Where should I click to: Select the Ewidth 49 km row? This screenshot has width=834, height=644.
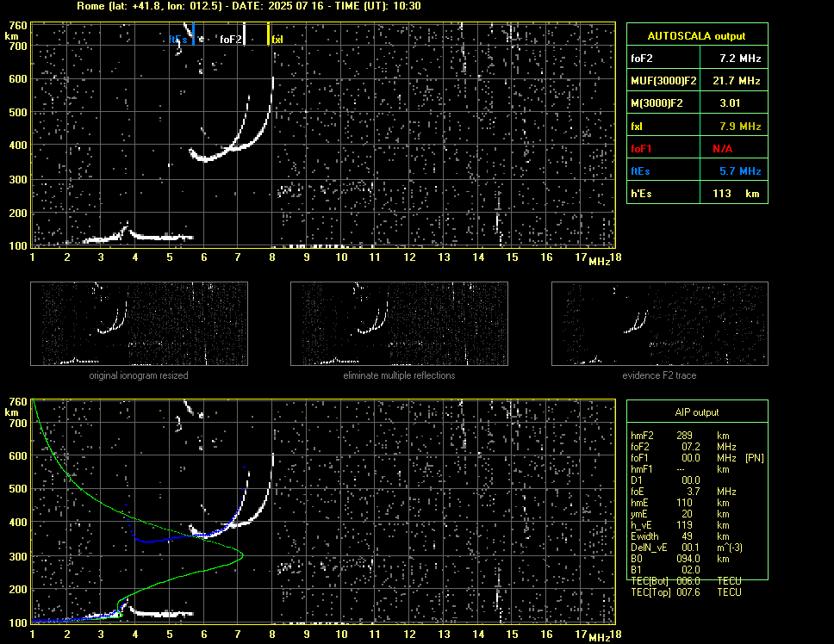680,536
